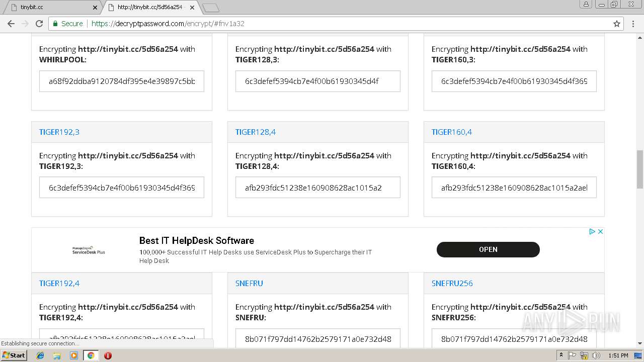Open the TIGER160,4 link

coord(452,132)
